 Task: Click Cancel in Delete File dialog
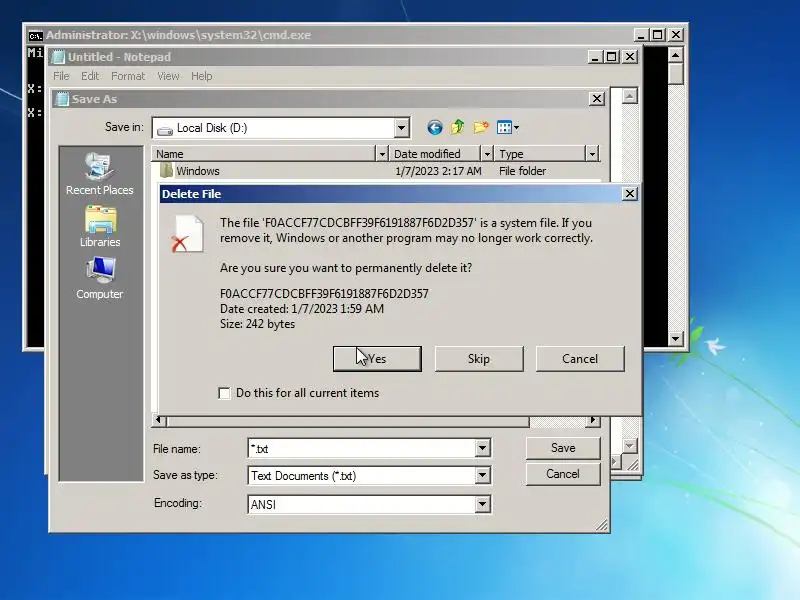(580, 359)
